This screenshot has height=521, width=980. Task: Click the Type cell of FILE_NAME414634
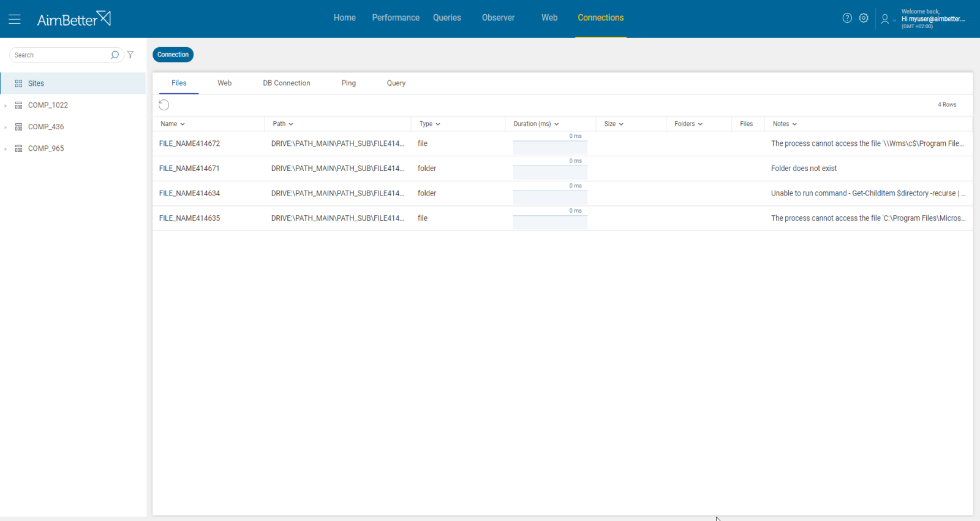point(427,193)
